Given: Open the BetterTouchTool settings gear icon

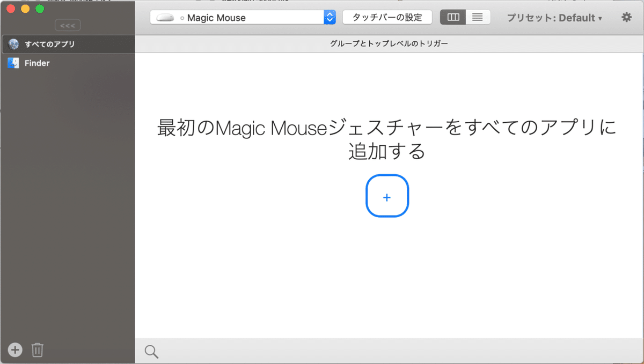Looking at the screenshot, I should tap(626, 17).
